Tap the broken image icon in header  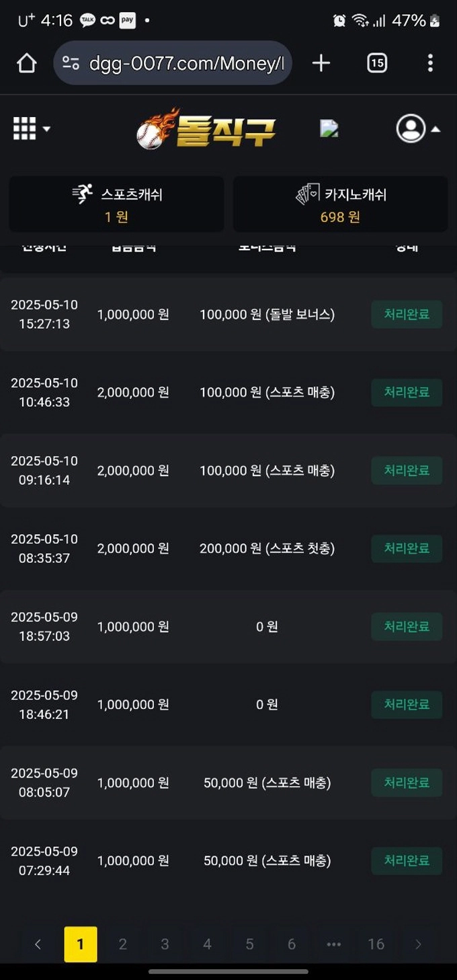329,128
